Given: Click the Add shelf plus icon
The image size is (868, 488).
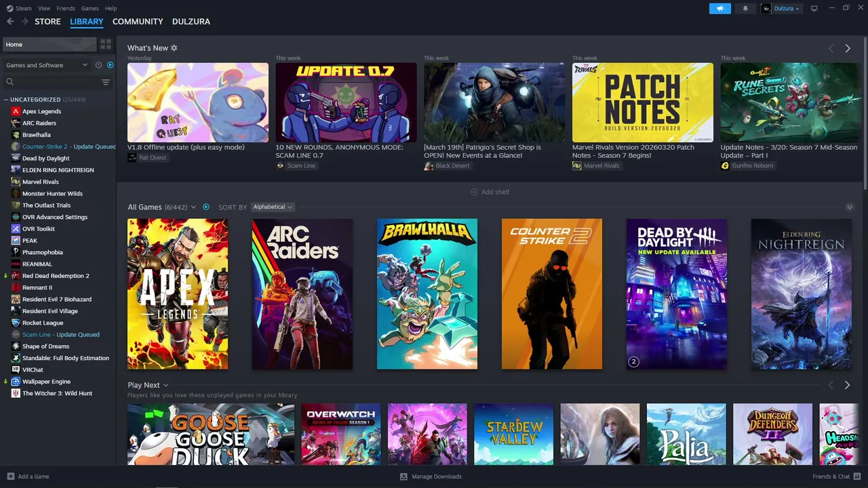Looking at the screenshot, I should click(474, 192).
